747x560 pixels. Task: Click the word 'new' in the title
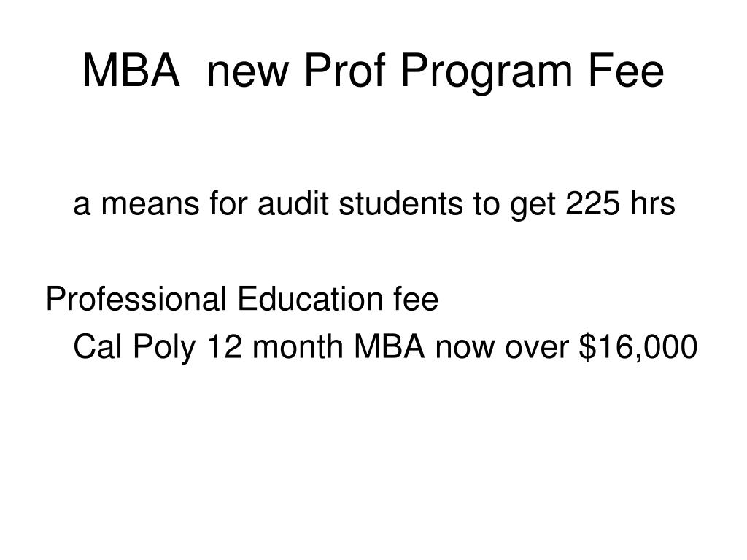[248, 75]
